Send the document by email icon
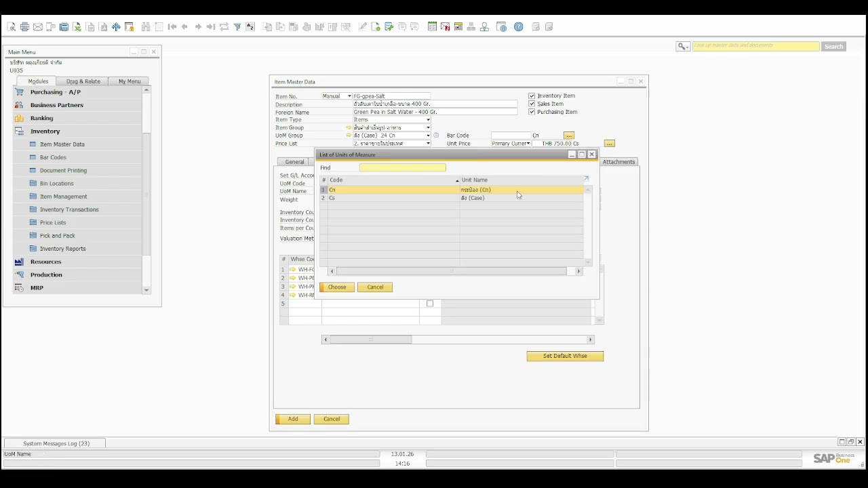The image size is (868, 488). tap(38, 27)
